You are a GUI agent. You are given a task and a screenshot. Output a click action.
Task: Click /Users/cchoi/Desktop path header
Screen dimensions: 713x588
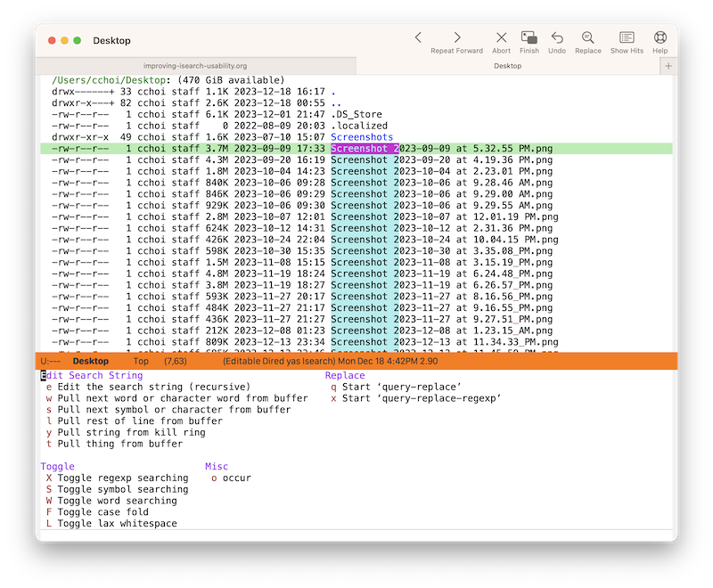(109, 80)
